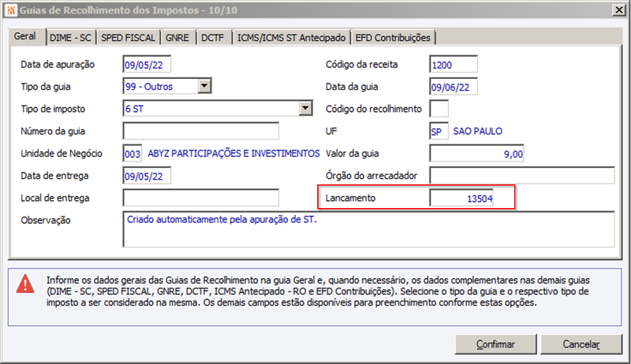631x364 pixels.
Task: Select the ICMS/ICMS ST Antecipado tab
Action: [291, 38]
